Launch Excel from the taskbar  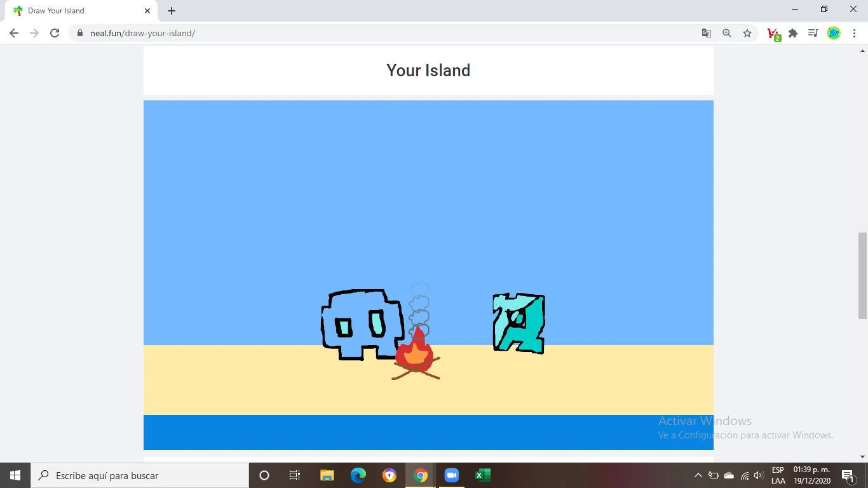point(482,475)
